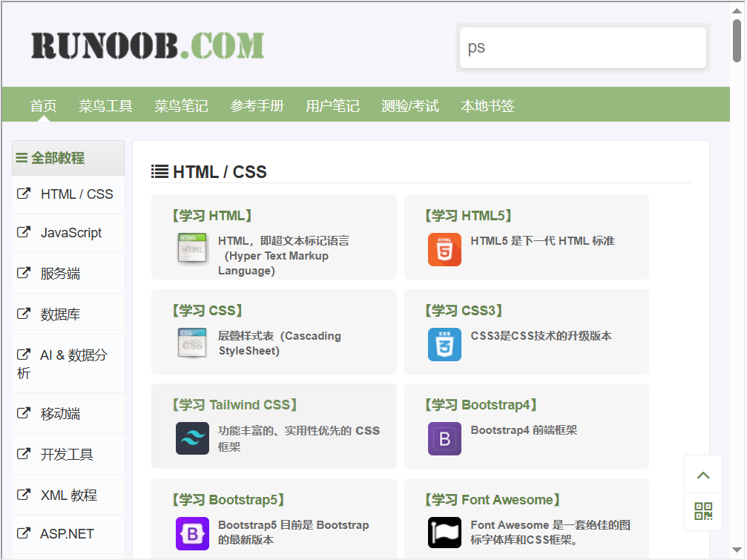Image resolution: width=747 pixels, height=560 pixels.
Task: Click the HTML tutorial icon
Action: [192, 249]
